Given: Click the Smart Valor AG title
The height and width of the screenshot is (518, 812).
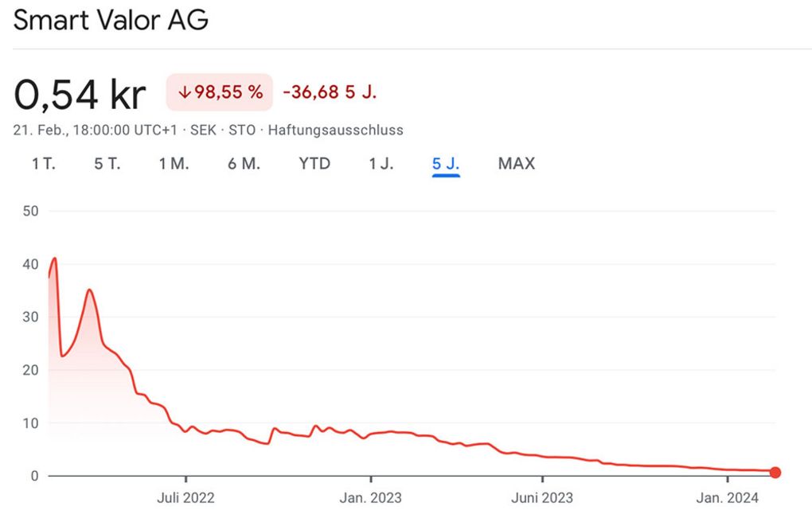Looking at the screenshot, I should [111, 21].
